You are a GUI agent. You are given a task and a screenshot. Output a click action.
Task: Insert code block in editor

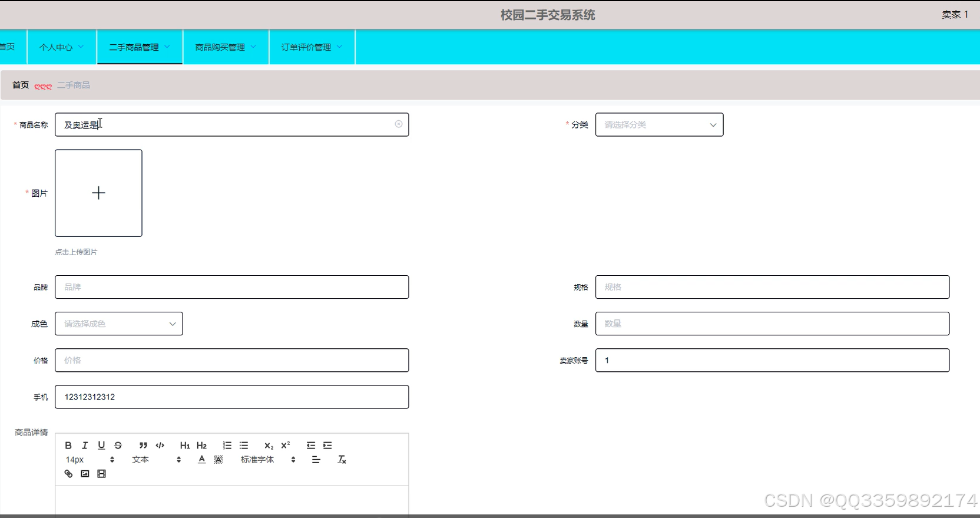click(x=160, y=446)
